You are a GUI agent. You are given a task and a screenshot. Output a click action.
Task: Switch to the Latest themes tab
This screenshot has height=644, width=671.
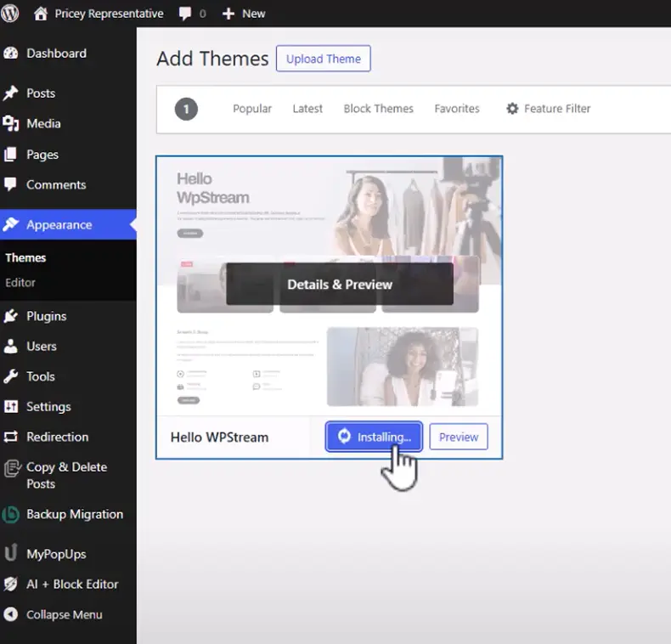pos(307,109)
